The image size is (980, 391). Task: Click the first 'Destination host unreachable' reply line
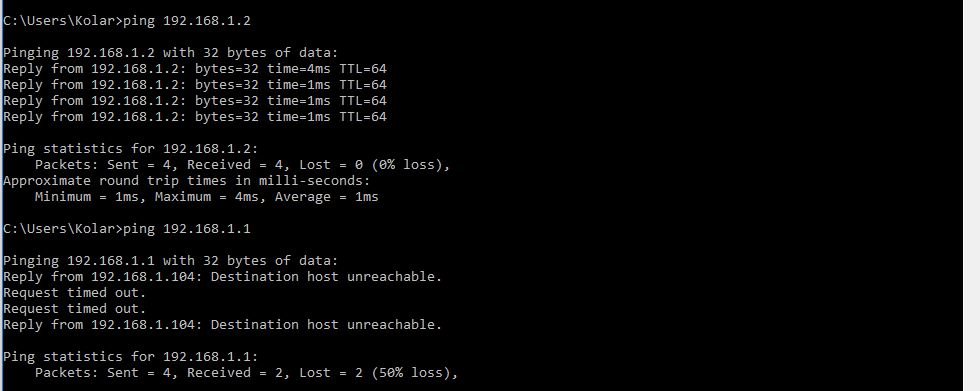click(222, 277)
